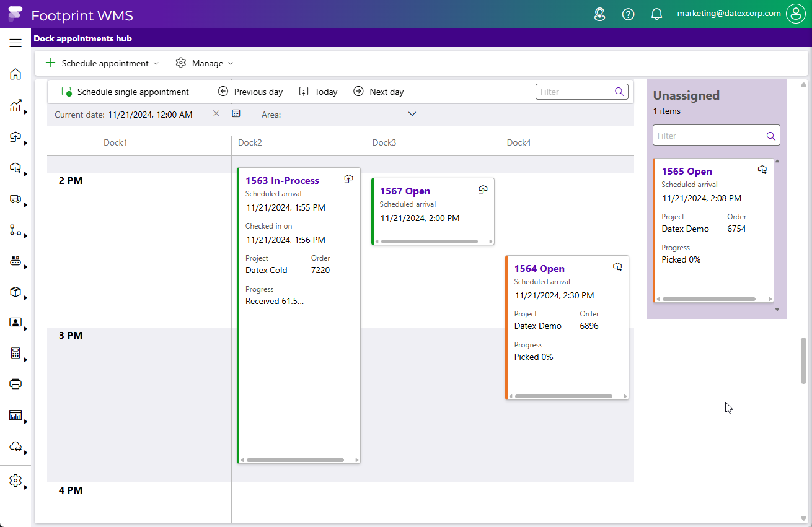This screenshot has height=527, width=812.
Task: Go to Previous day
Action: click(250, 92)
